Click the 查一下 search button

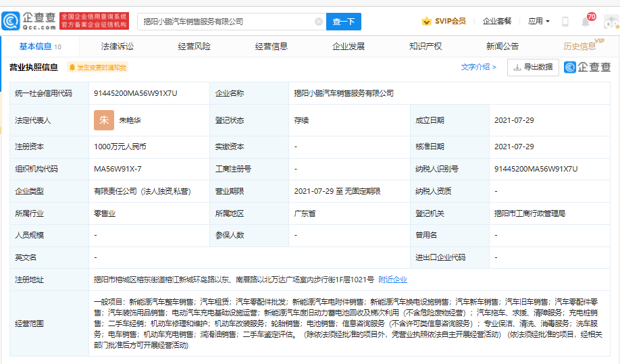point(344,22)
